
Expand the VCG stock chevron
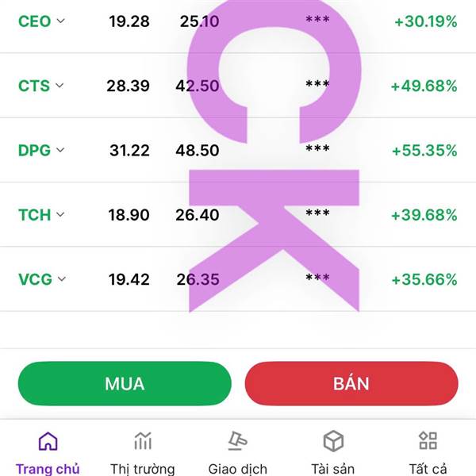click(62, 279)
